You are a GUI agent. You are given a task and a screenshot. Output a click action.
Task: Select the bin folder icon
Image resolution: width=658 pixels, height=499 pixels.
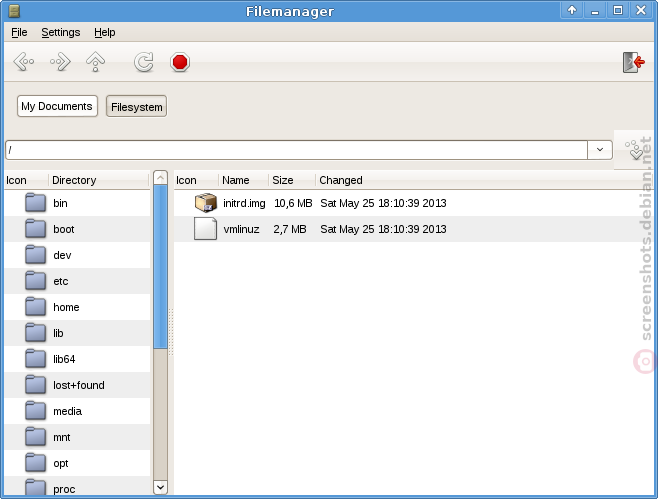click(x=35, y=203)
